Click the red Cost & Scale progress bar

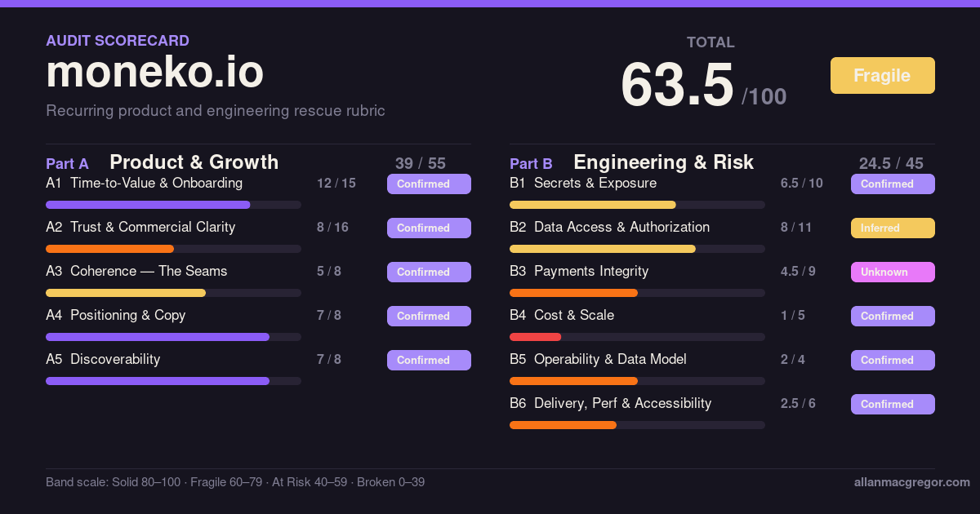pos(637,337)
